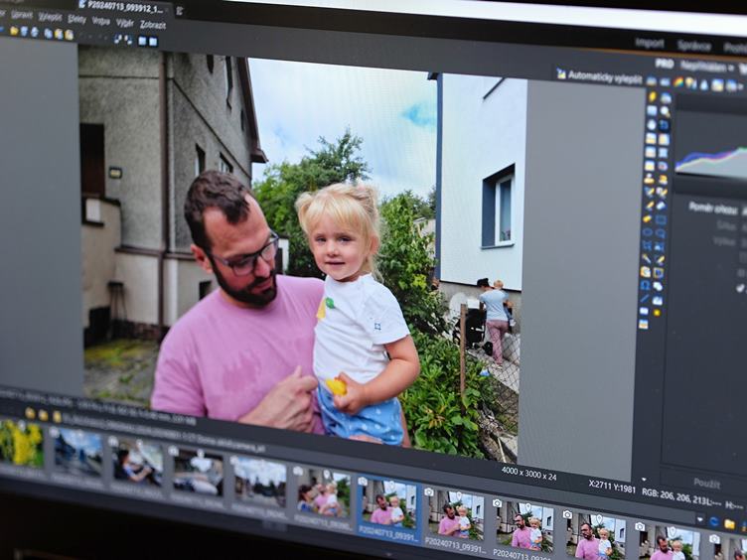Select the lasso selection tool
The image size is (747, 560).
tap(660, 233)
